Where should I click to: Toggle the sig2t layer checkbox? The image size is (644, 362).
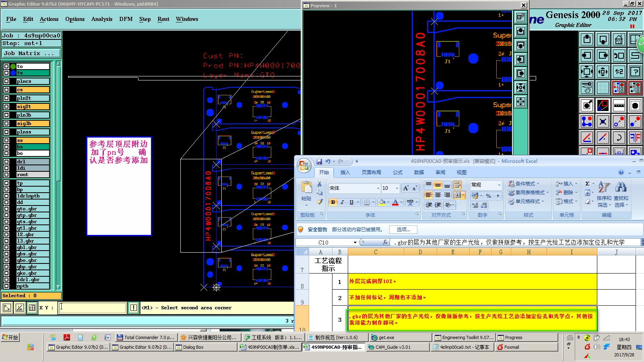[x=6, y=107]
